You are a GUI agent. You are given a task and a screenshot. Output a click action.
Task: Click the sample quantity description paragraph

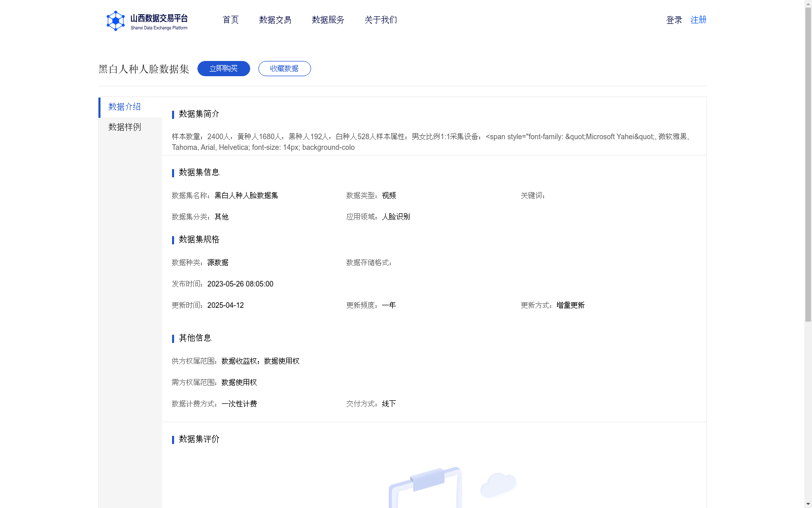[431, 142]
